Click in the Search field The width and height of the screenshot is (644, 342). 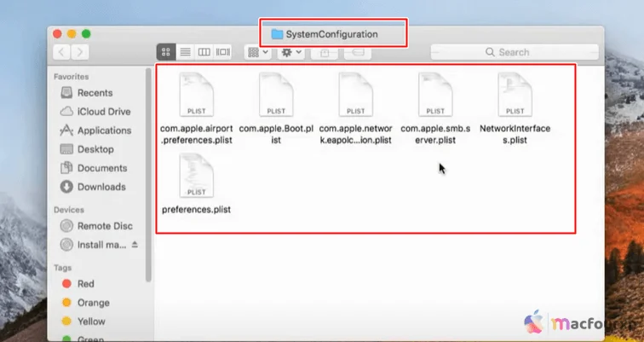click(515, 52)
